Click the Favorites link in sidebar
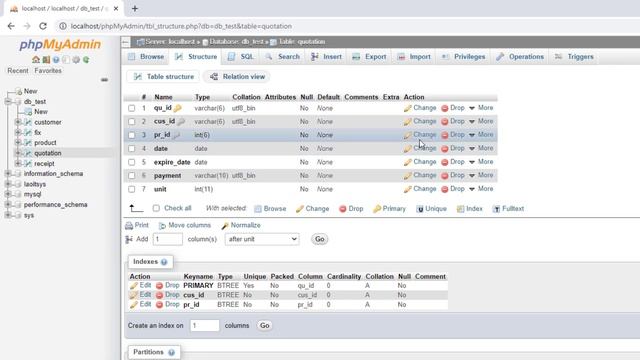Screen dimensions: 640x360 (x=48, y=71)
